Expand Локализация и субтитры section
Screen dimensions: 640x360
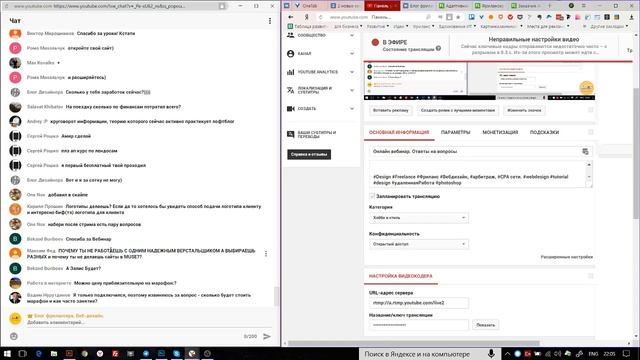point(352,90)
